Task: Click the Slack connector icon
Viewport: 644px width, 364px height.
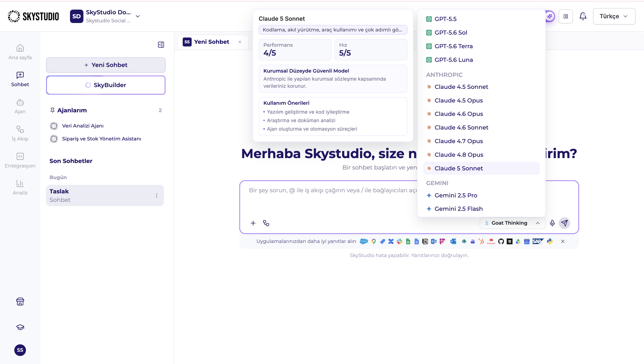Action: tap(399, 241)
